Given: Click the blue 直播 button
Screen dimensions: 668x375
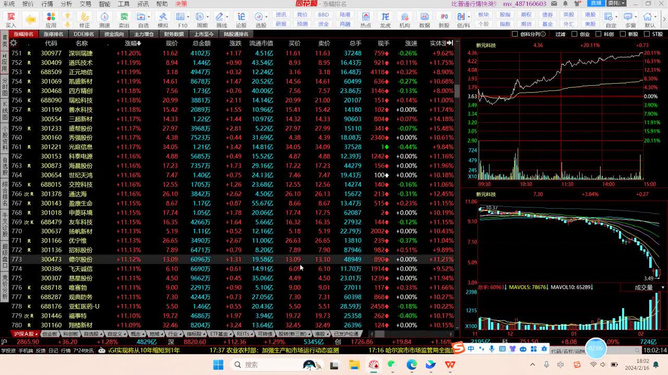Looking at the screenshot, I should 596,3.
